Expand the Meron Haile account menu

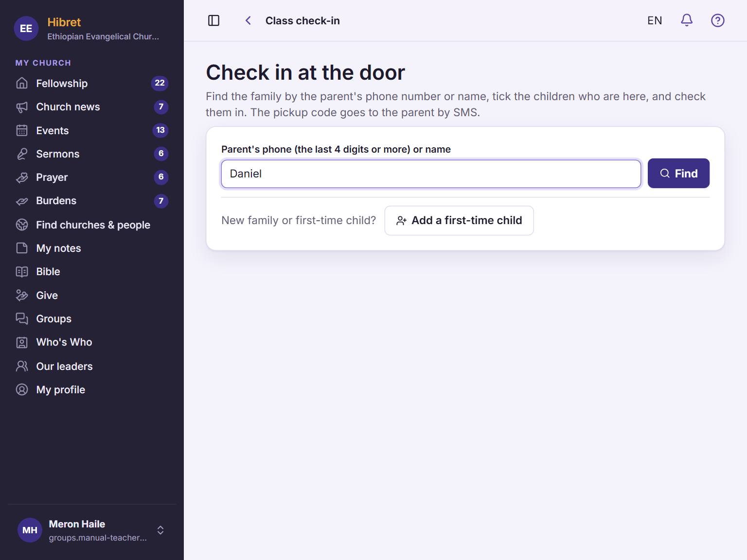point(92,530)
